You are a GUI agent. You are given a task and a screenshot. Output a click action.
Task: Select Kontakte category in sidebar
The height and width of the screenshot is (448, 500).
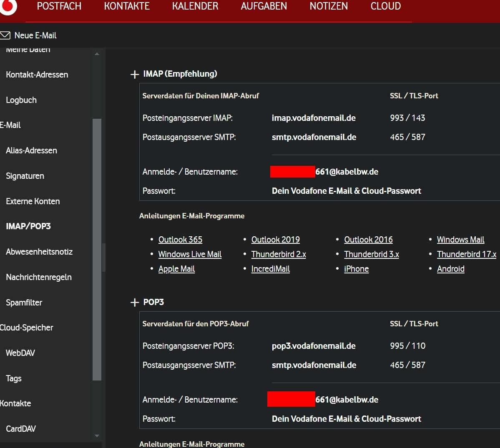pyautogui.click(x=15, y=403)
